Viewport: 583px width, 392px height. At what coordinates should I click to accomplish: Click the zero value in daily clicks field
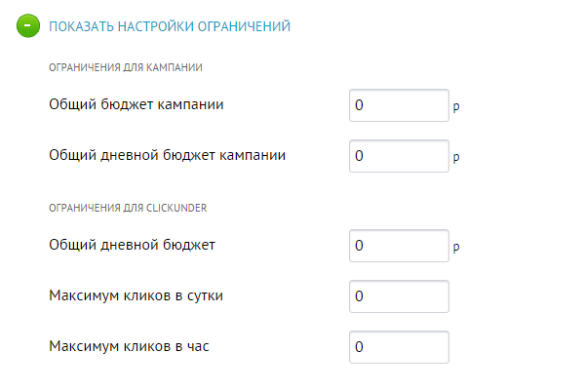click(x=359, y=296)
